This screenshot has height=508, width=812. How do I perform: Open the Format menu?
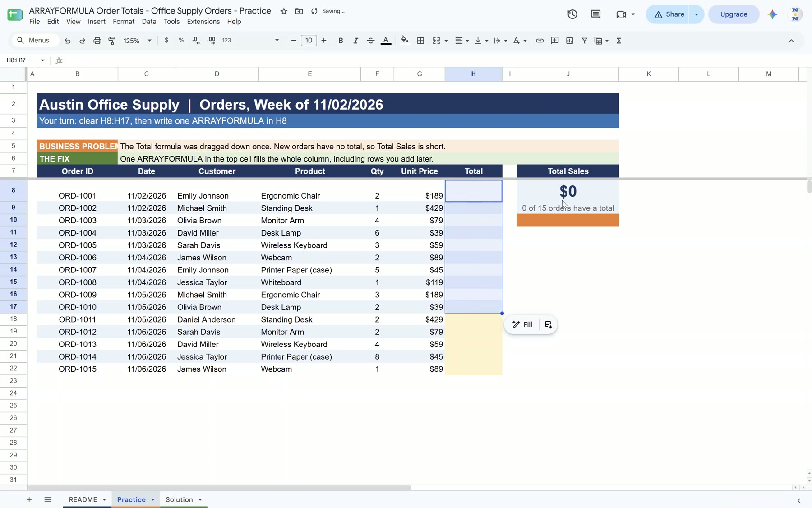pyautogui.click(x=124, y=22)
